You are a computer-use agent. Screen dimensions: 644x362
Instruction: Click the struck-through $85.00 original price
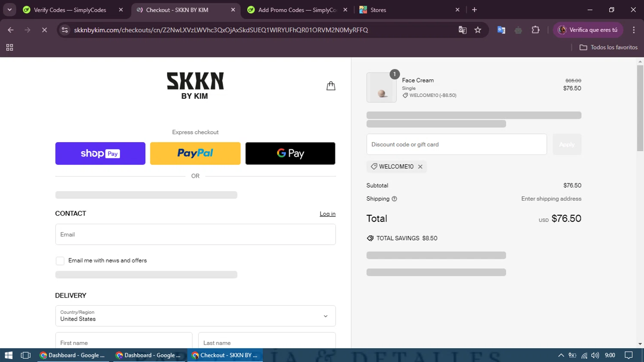click(x=573, y=81)
